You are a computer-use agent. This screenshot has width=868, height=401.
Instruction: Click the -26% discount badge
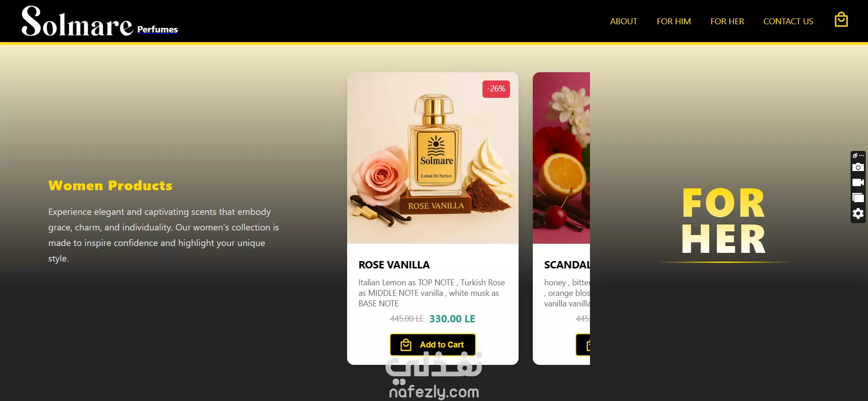(x=496, y=89)
